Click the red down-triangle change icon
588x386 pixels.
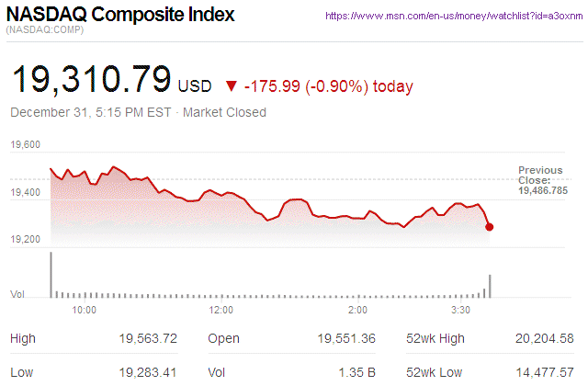pos(229,86)
